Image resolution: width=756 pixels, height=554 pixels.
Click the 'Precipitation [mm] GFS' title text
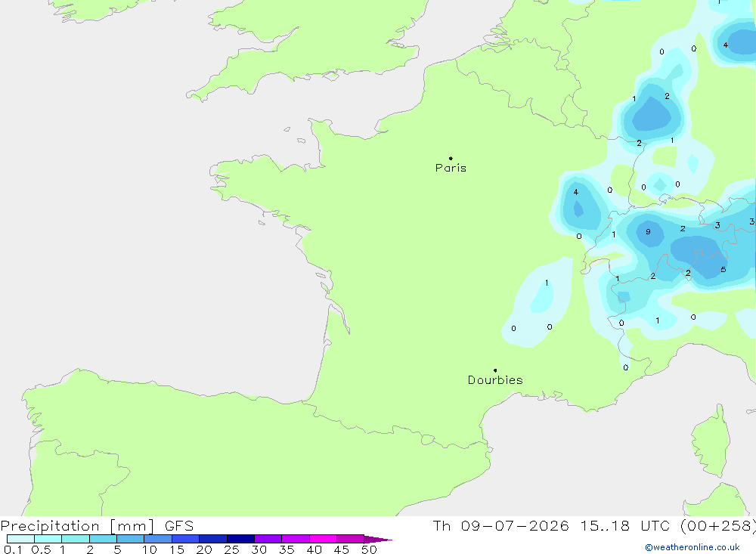tap(97, 525)
